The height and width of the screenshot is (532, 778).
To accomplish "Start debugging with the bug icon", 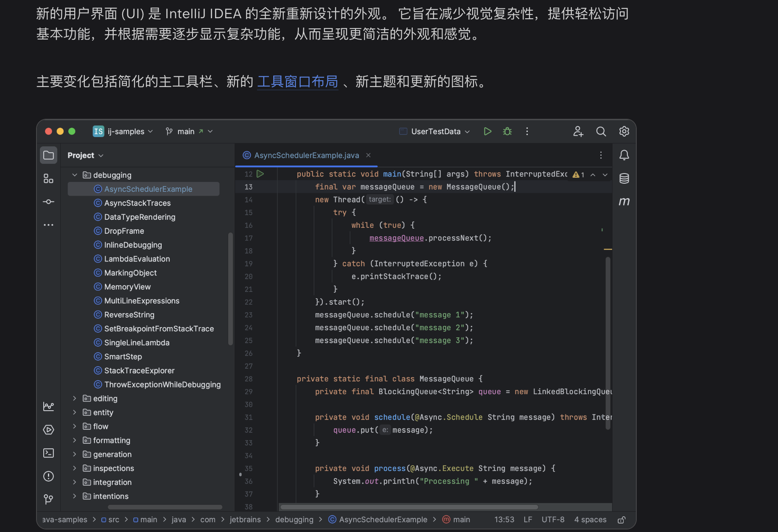I will pos(507,132).
